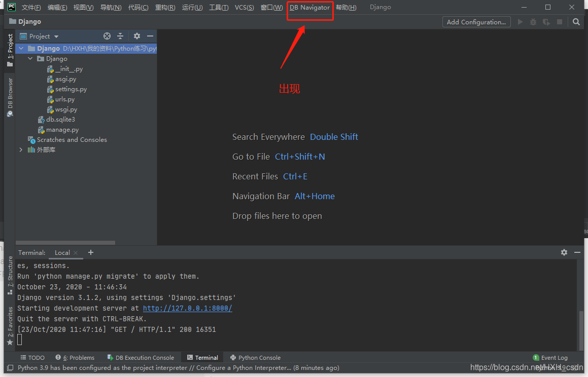Select settings.py file
This screenshot has height=377, width=588.
pyautogui.click(x=67, y=89)
